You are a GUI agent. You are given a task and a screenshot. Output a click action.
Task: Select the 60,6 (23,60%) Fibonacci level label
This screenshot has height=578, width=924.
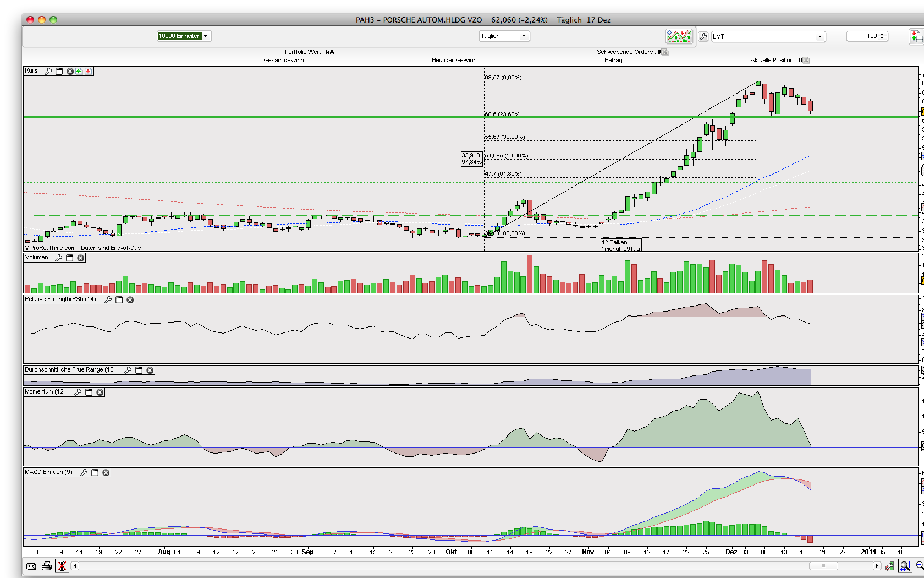pyautogui.click(x=503, y=114)
